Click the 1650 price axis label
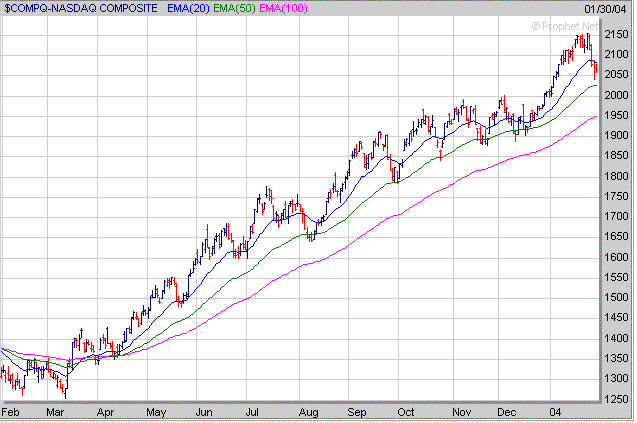Screen dimensions: 637x423 click(x=616, y=236)
